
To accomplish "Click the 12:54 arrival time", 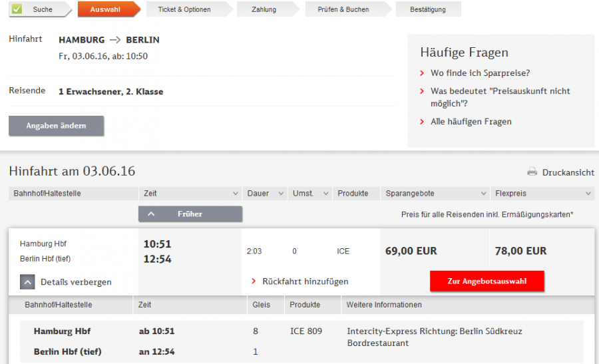I will [x=157, y=260].
